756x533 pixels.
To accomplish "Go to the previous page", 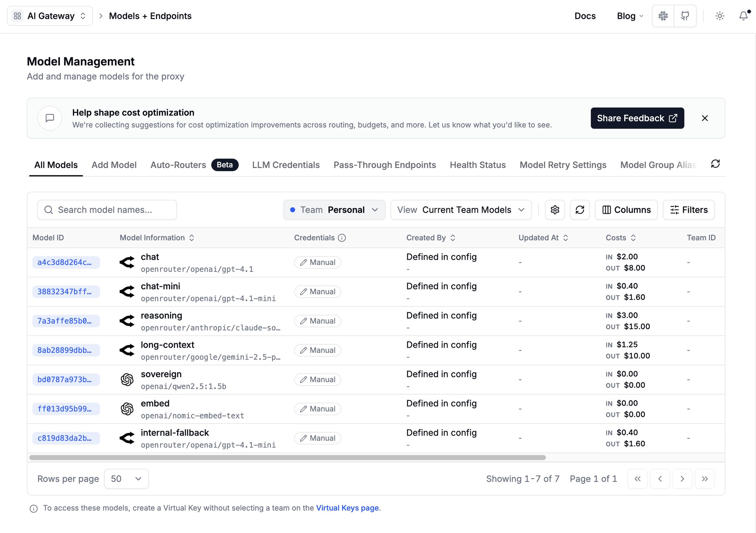I will [660, 479].
